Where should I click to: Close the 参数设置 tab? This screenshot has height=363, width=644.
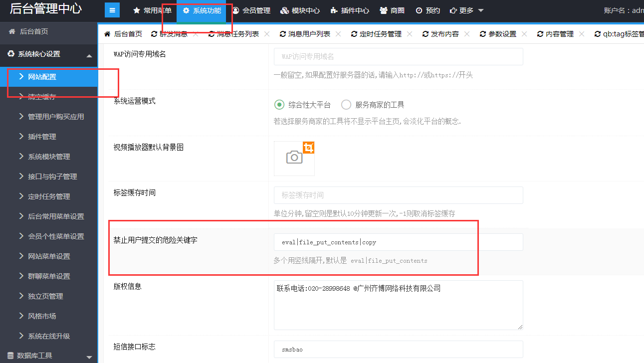[524, 34]
